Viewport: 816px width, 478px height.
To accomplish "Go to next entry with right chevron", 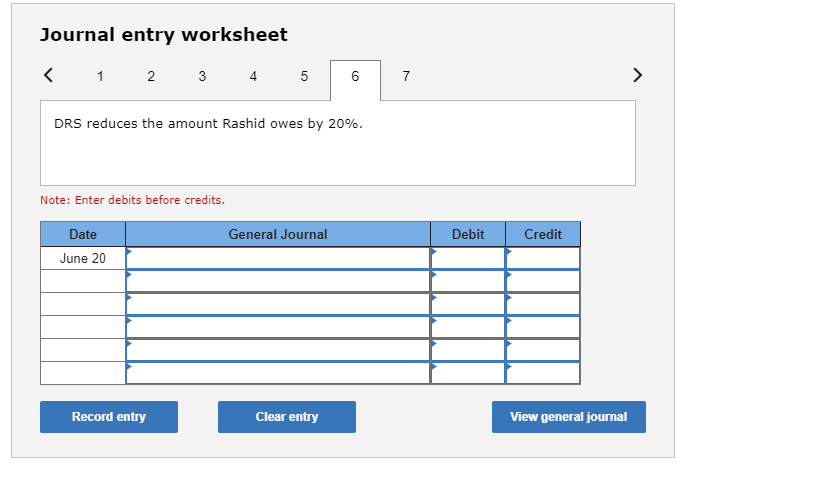I will click(638, 75).
